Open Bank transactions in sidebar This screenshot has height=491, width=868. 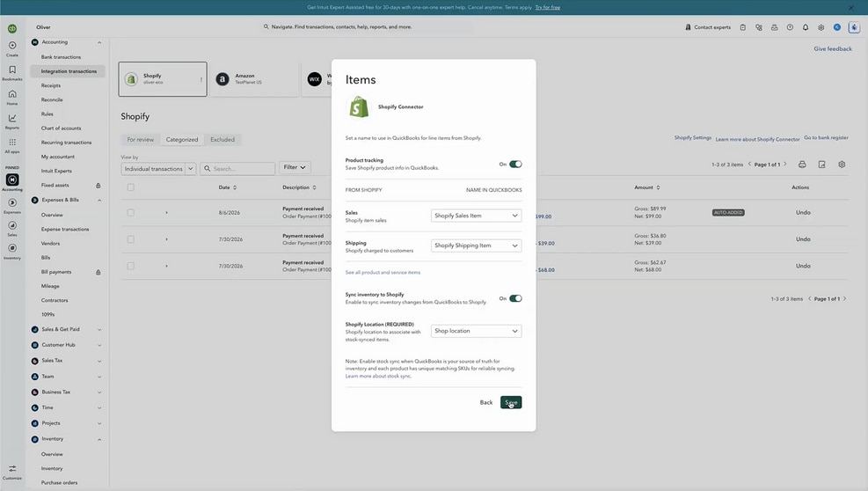[61, 57]
